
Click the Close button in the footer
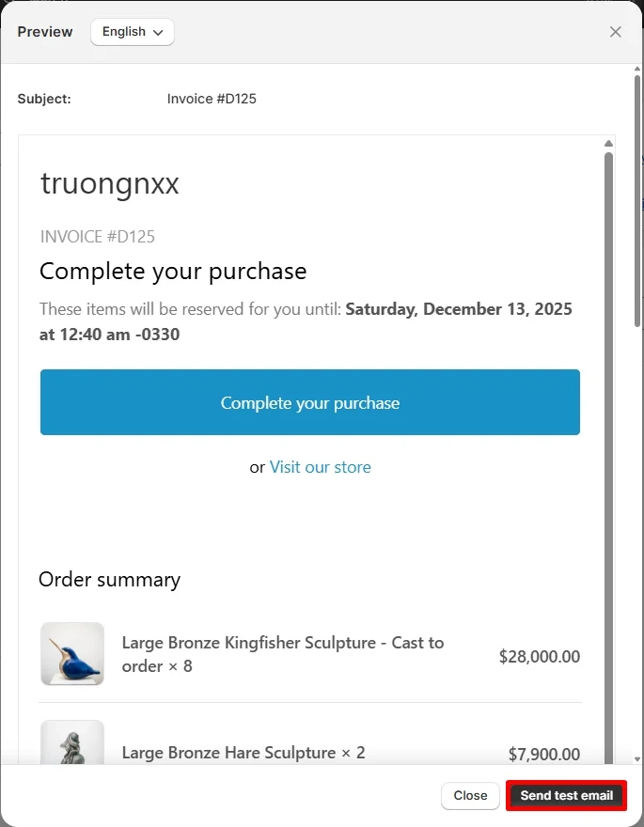click(470, 795)
